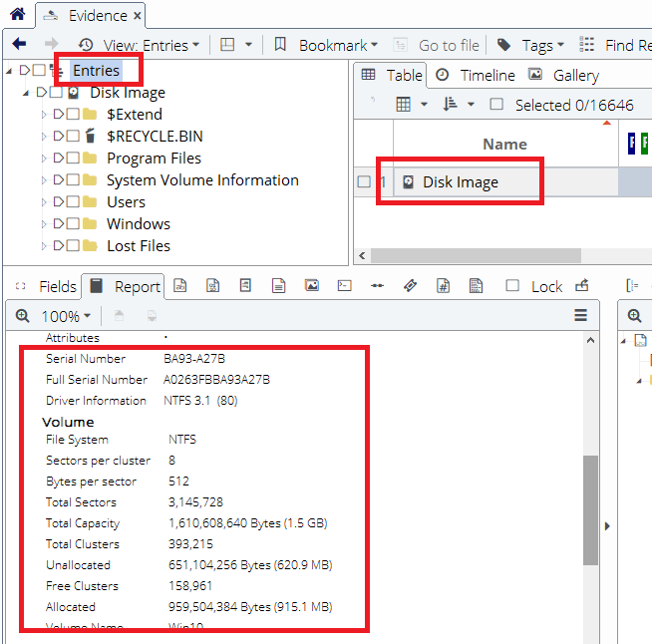Open the Tags dropdown menu
This screenshot has width=652, height=644.
(x=531, y=45)
